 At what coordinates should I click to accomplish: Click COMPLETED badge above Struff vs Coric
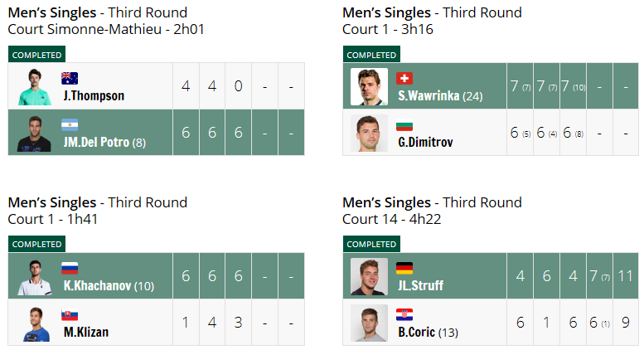tap(371, 244)
